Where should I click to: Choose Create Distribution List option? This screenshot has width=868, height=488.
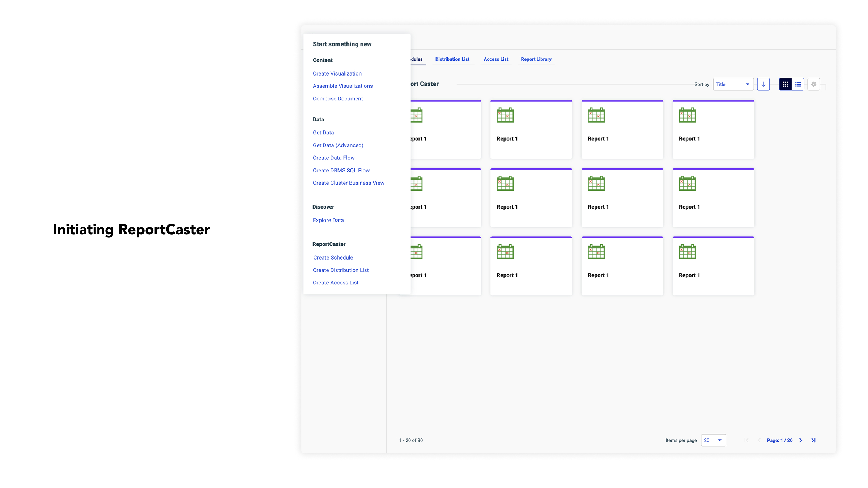pos(341,270)
